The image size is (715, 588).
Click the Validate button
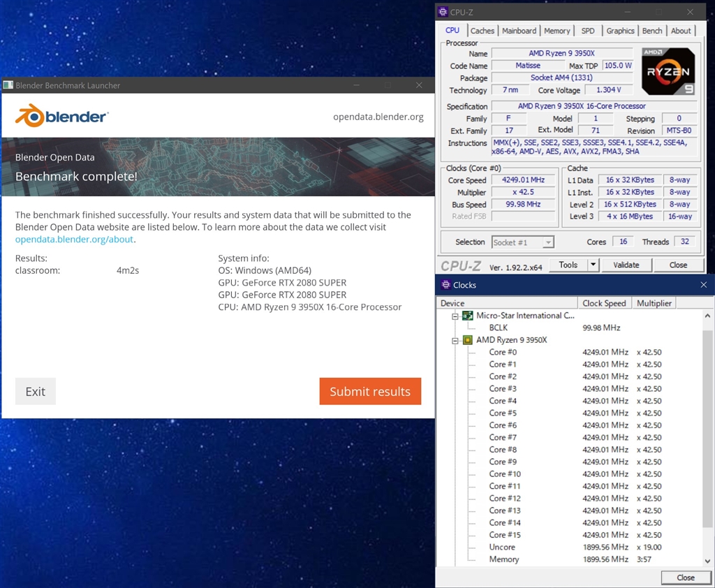pos(626,265)
